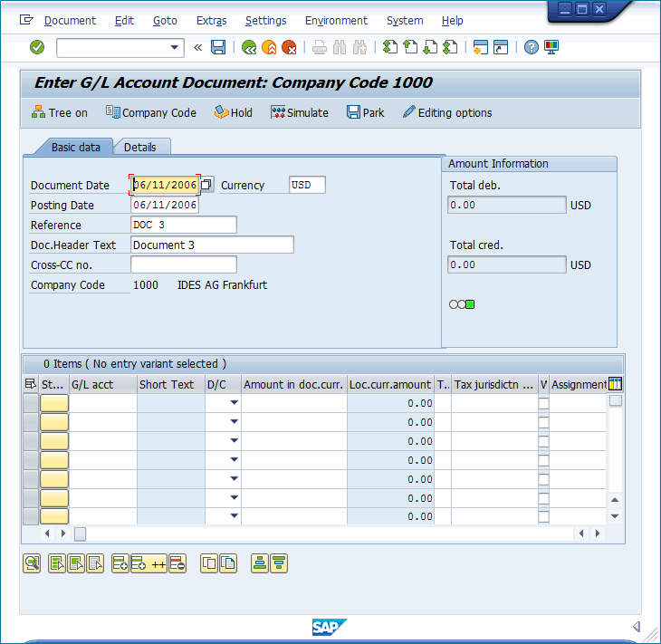Click the Reference input field
This screenshot has width=661, height=644.
click(x=184, y=225)
